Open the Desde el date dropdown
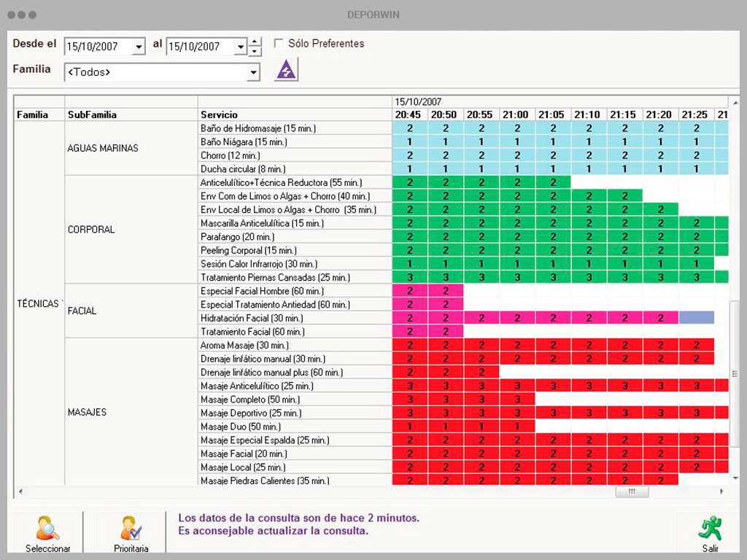Screen dimensions: 747x560 139,47
